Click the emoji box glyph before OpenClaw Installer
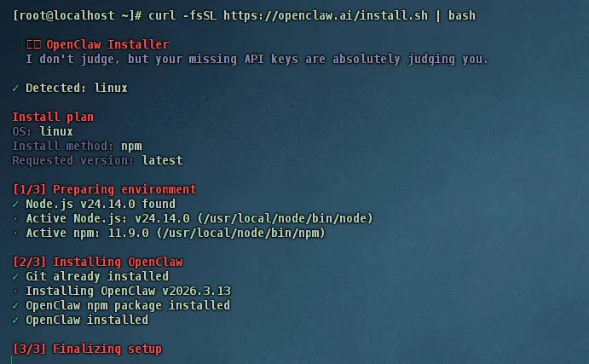The width and height of the screenshot is (589, 364). click(33, 44)
